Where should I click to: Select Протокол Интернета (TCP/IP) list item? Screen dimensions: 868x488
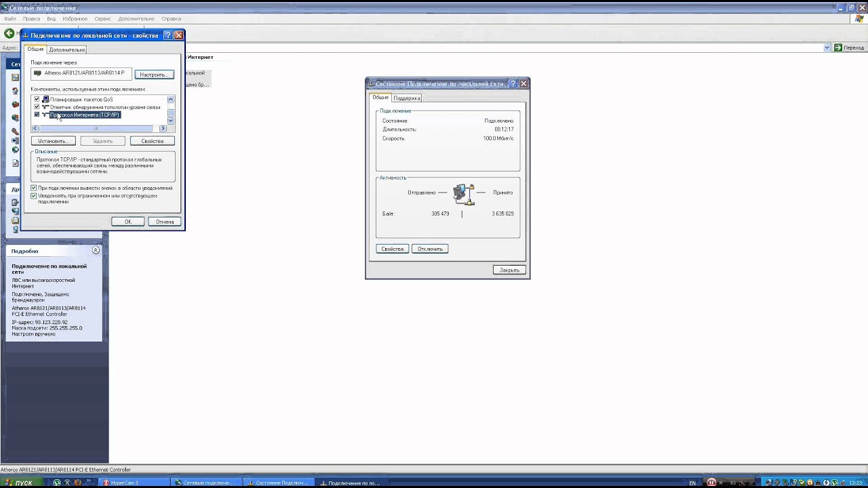tap(85, 115)
